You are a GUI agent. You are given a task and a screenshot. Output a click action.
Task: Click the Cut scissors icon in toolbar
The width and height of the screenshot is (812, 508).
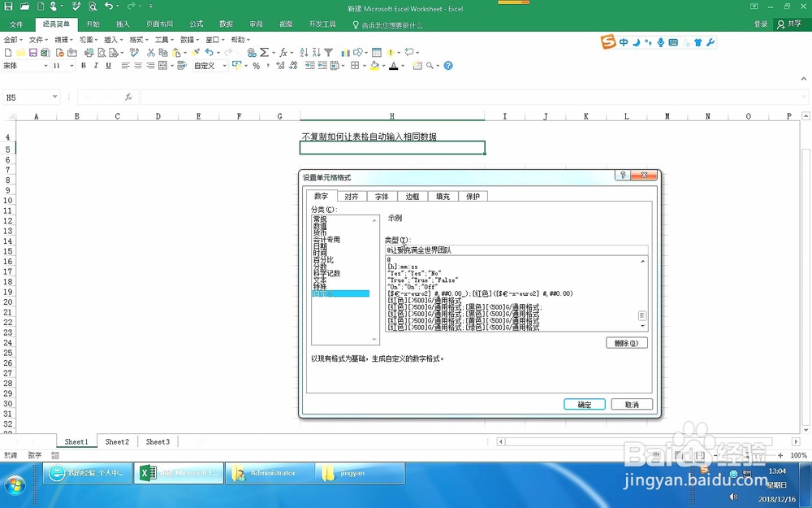tap(151, 52)
